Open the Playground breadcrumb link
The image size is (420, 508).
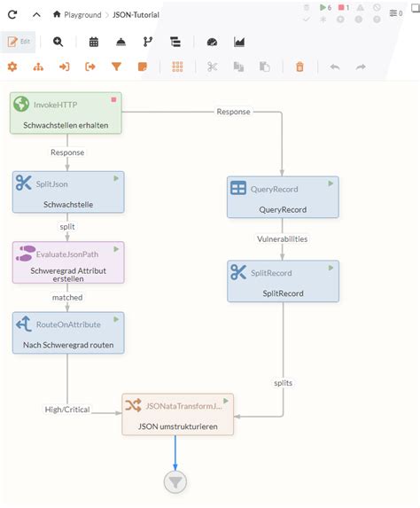coord(82,15)
